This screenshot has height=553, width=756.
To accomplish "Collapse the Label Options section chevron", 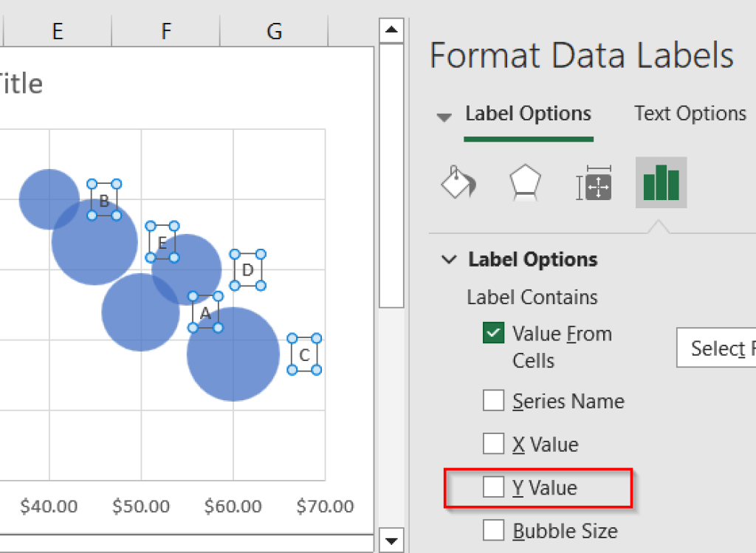I will click(450, 259).
